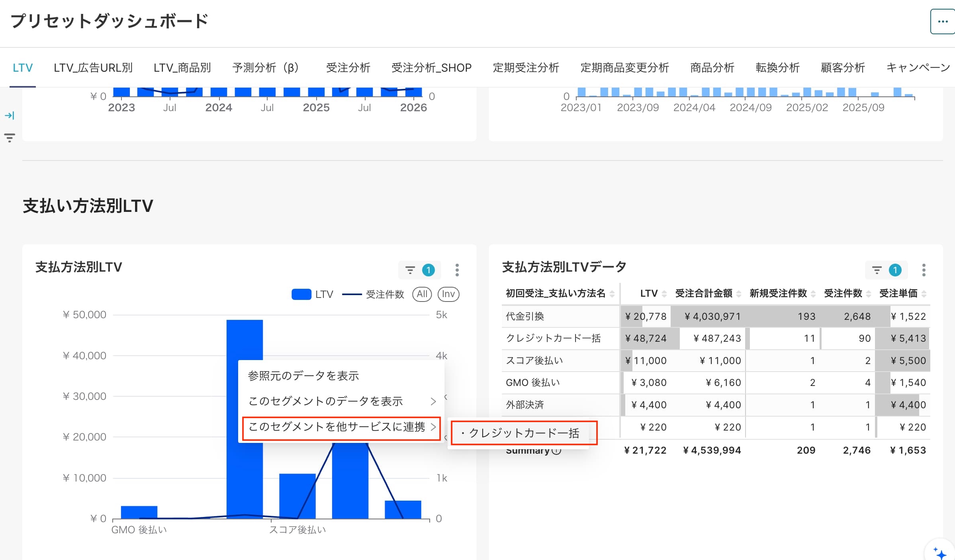Select the All legend button
This screenshot has height=560, width=955.
click(x=422, y=294)
